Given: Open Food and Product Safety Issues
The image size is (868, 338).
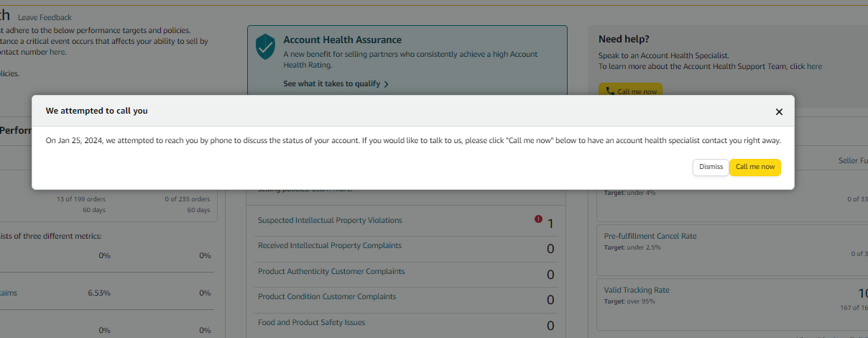Looking at the screenshot, I should pos(311,322).
